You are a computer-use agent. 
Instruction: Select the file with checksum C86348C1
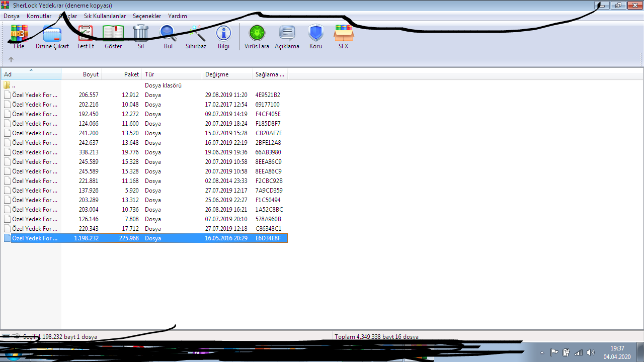coord(144,229)
